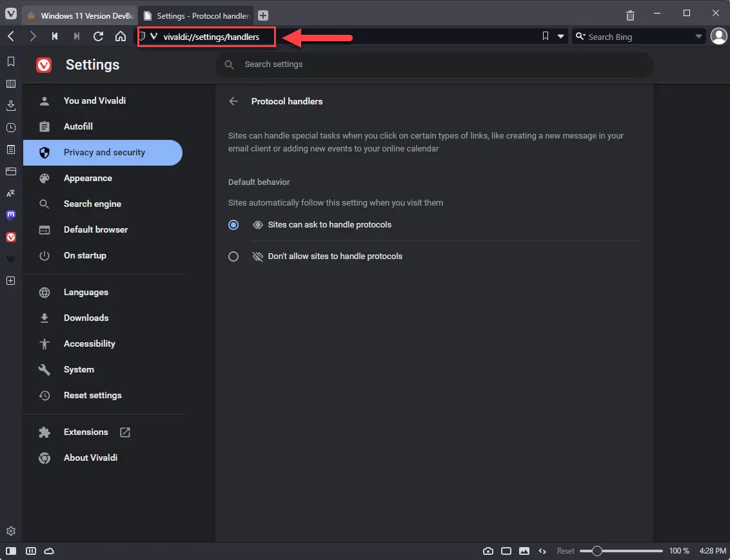Reset the zoom level
This screenshot has width=730, height=560.
[x=566, y=551]
